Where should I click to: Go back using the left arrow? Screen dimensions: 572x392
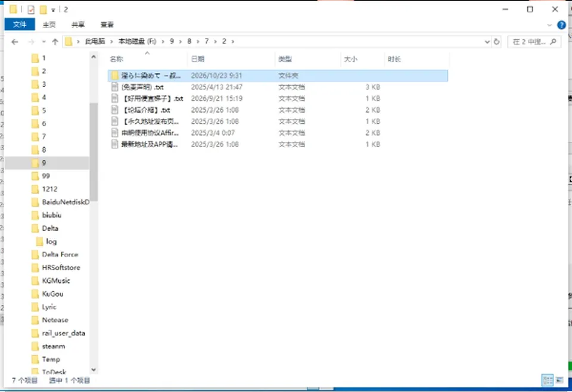point(14,42)
